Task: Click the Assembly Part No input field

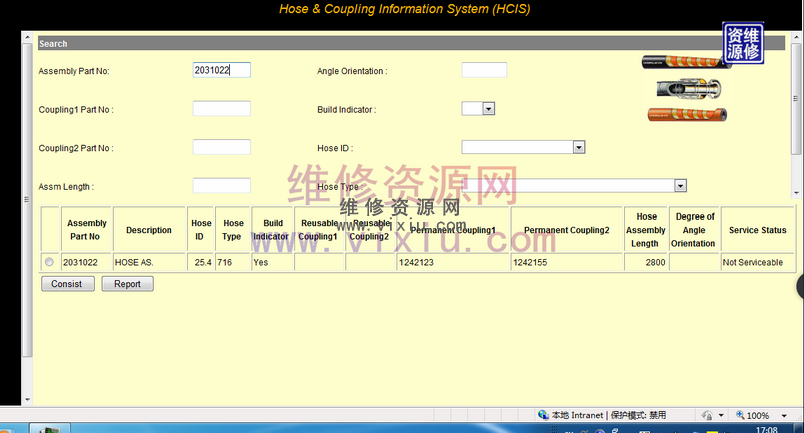Action: pyautogui.click(x=221, y=70)
